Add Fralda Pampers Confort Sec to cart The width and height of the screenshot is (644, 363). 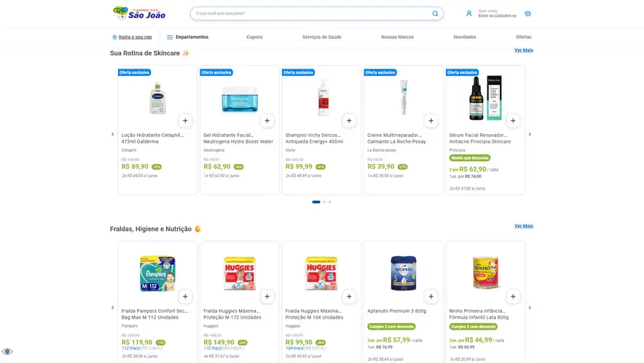(x=185, y=297)
